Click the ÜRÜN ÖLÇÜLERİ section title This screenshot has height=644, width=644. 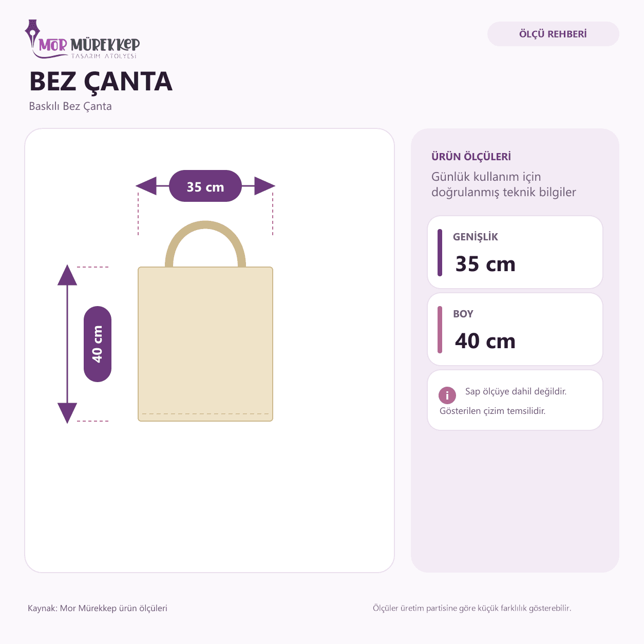point(471,157)
